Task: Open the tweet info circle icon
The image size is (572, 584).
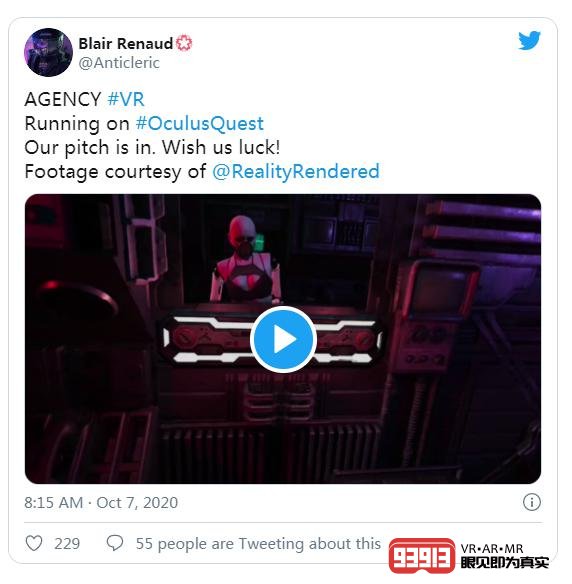Action: [x=531, y=502]
